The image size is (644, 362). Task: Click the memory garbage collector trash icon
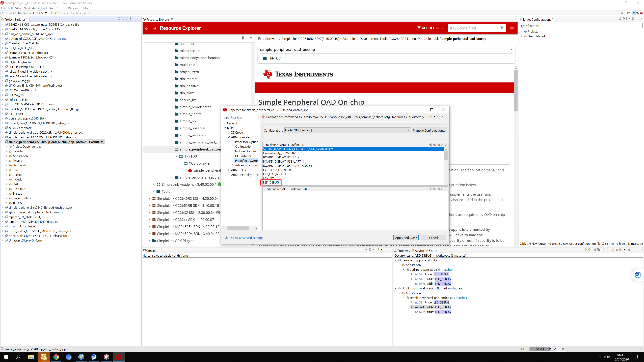[563, 349]
